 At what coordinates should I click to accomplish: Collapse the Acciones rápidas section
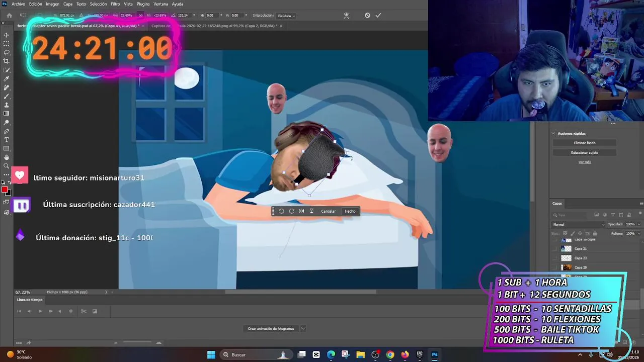(x=553, y=133)
